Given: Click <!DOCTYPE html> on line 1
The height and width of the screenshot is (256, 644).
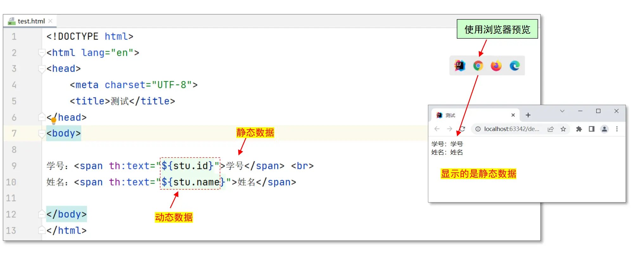Looking at the screenshot, I should coord(90,36).
